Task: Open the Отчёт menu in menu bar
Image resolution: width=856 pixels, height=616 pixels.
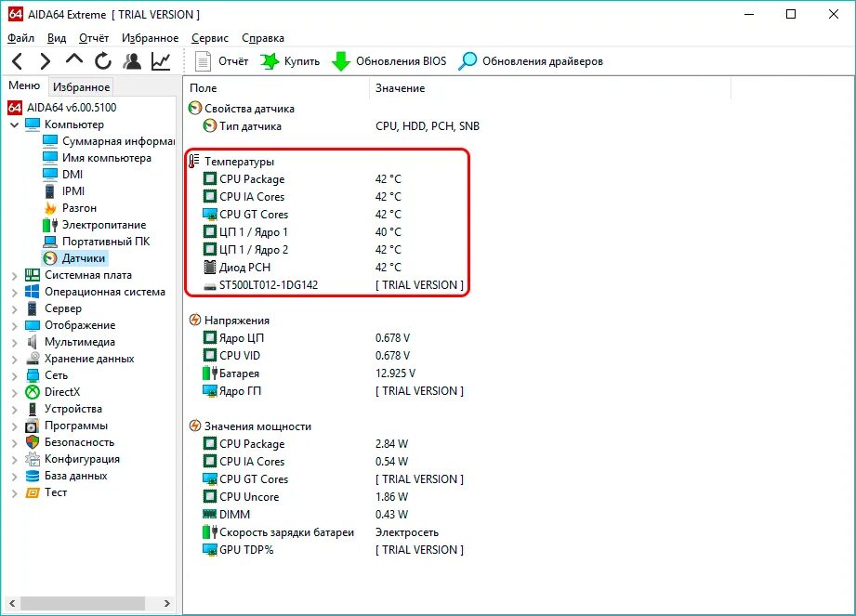Action: click(x=93, y=38)
